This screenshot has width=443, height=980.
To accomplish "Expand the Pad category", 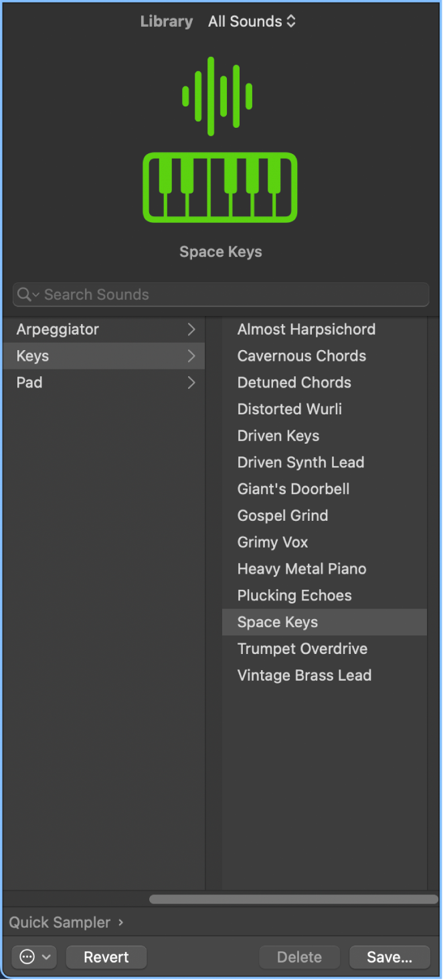I will point(191,382).
